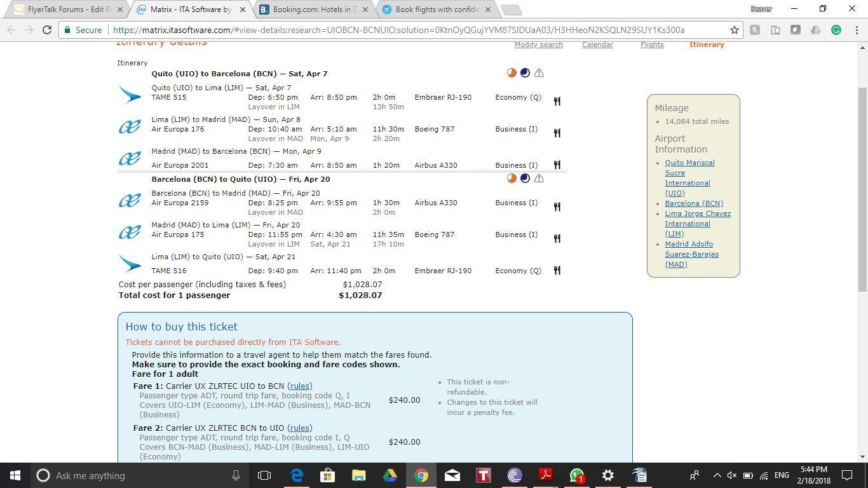Open Google Drive from the taskbar

(x=390, y=475)
